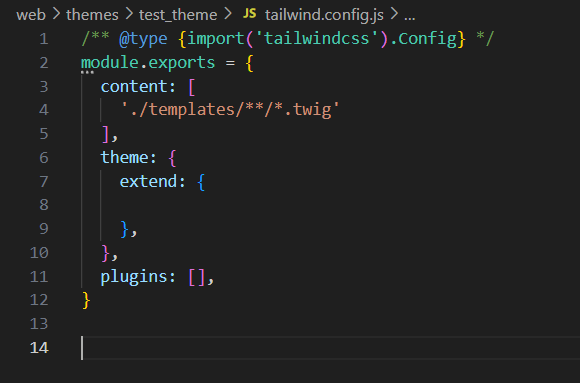
Task: Click line number 14 in gutter
Action: [39, 348]
